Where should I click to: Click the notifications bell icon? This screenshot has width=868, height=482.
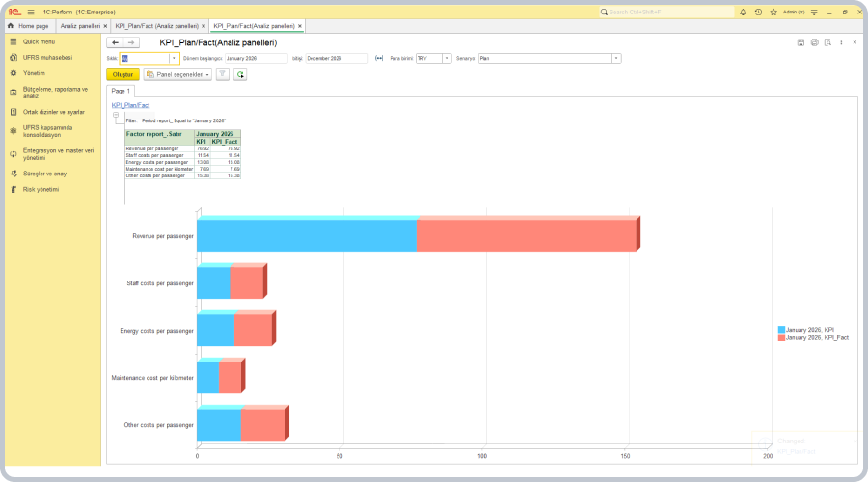pyautogui.click(x=743, y=12)
